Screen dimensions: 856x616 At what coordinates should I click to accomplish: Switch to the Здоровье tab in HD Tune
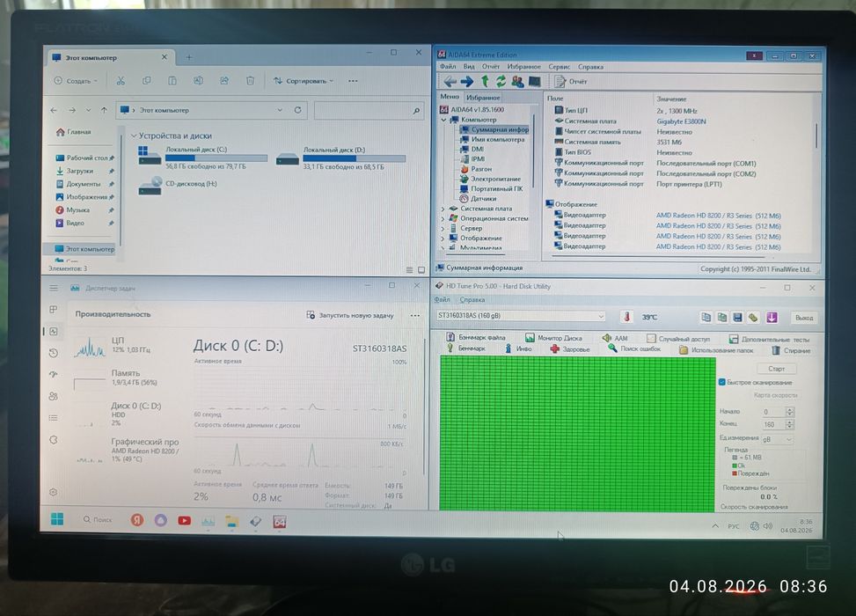[570, 348]
